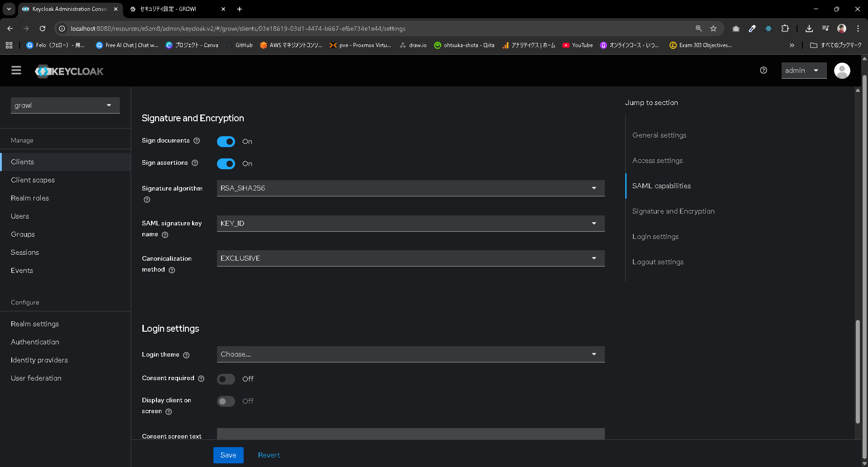Toggle Display client on screen switch
The image size is (868, 467).
click(226, 401)
